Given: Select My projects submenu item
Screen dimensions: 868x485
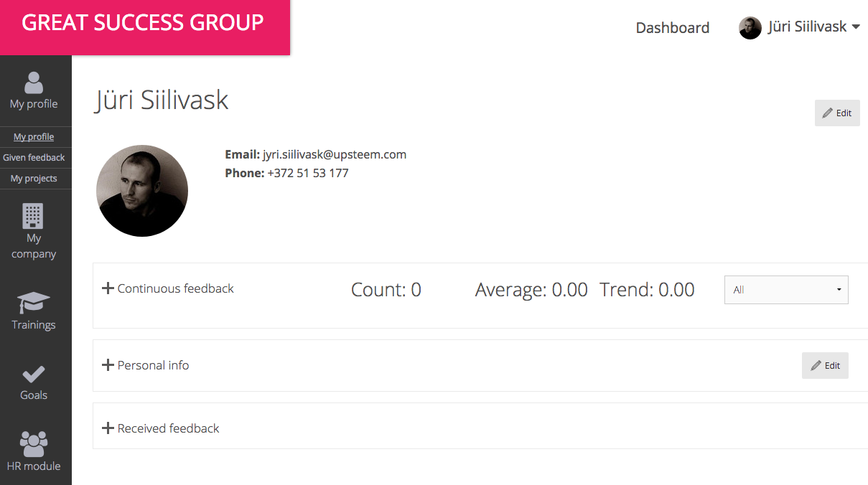Looking at the screenshot, I should coord(34,179).
